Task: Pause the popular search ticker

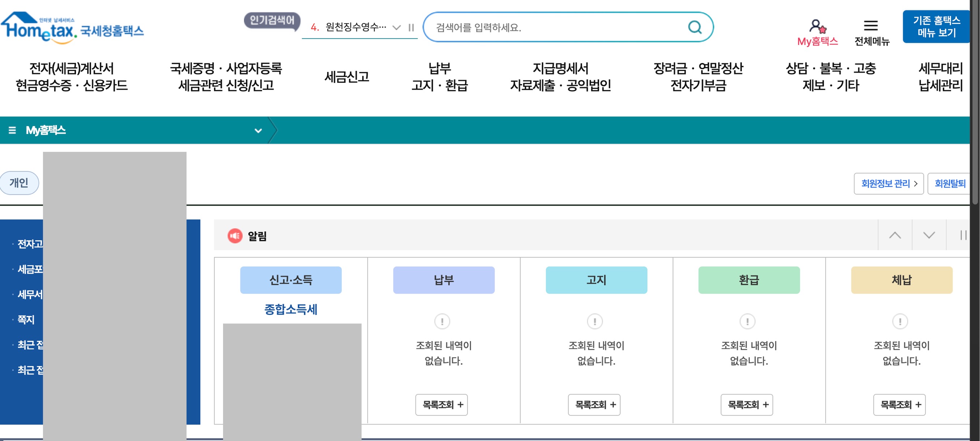Action: 411,27
